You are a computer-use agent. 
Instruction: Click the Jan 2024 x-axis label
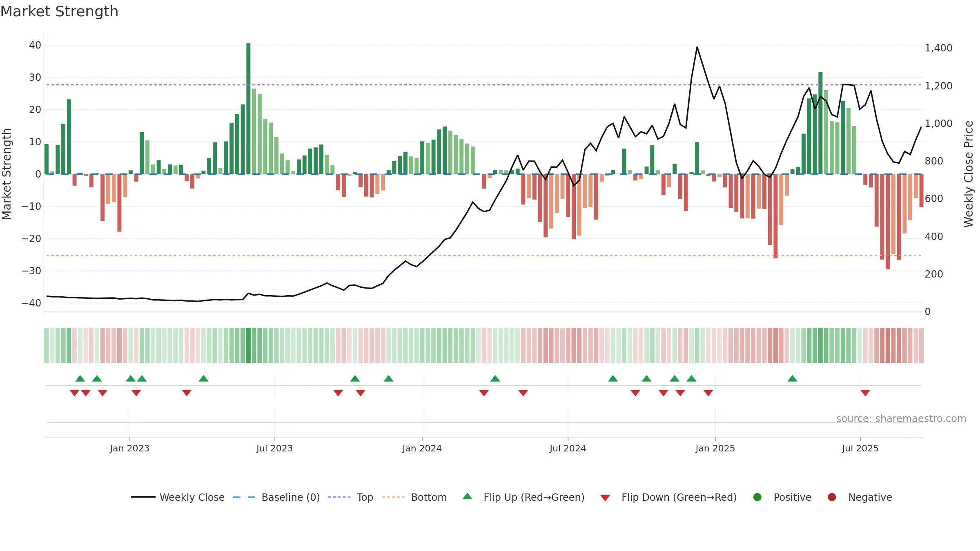click(x=422, y=449)
